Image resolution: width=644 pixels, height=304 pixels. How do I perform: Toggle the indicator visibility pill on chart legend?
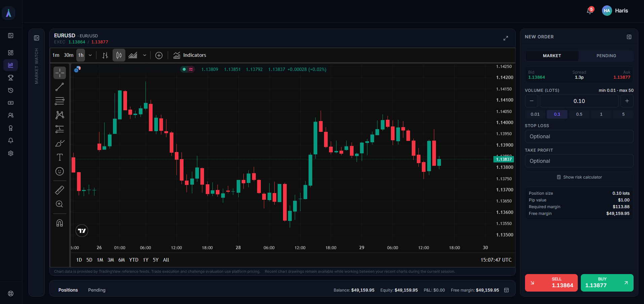[x=188, y=69]
